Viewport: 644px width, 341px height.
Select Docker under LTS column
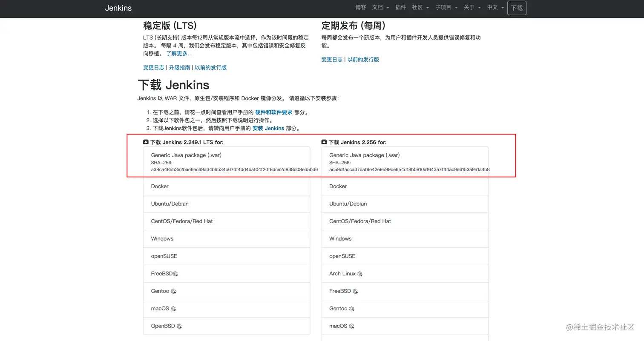point(227,186)
